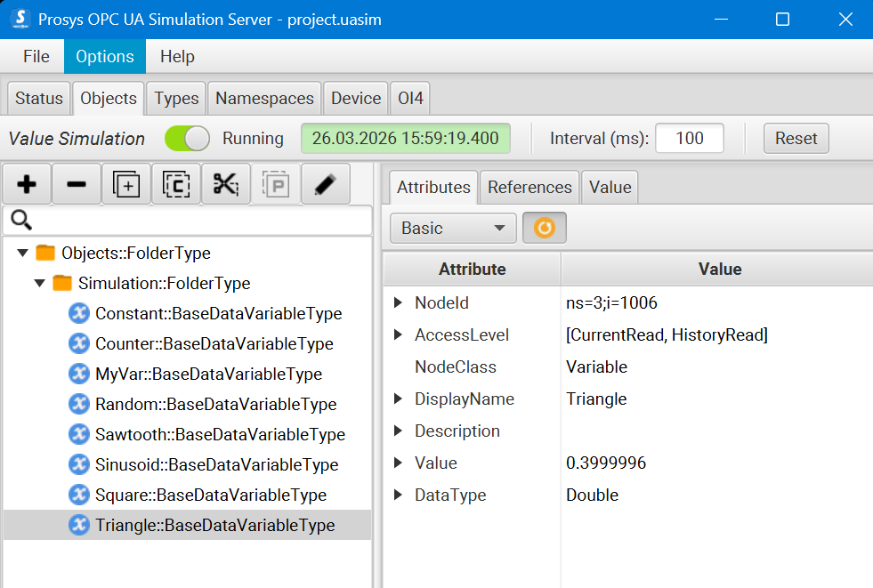Switch to the References tab

pyautogui.click(x=529, y=187)
